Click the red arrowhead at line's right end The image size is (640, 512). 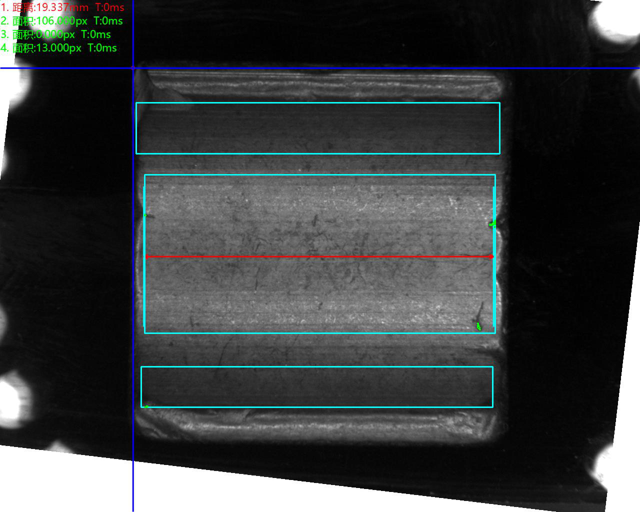(490, 257)
